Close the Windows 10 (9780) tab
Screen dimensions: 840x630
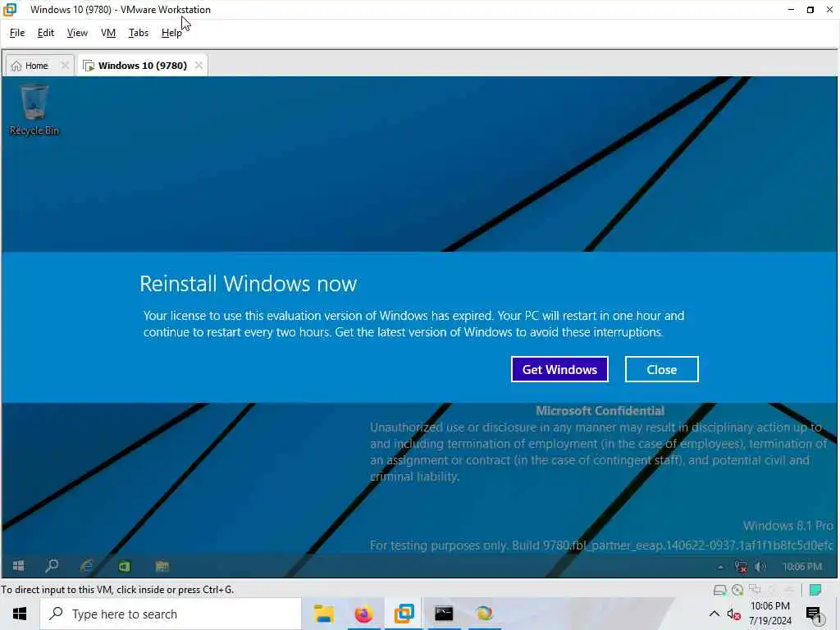point(199,66)
